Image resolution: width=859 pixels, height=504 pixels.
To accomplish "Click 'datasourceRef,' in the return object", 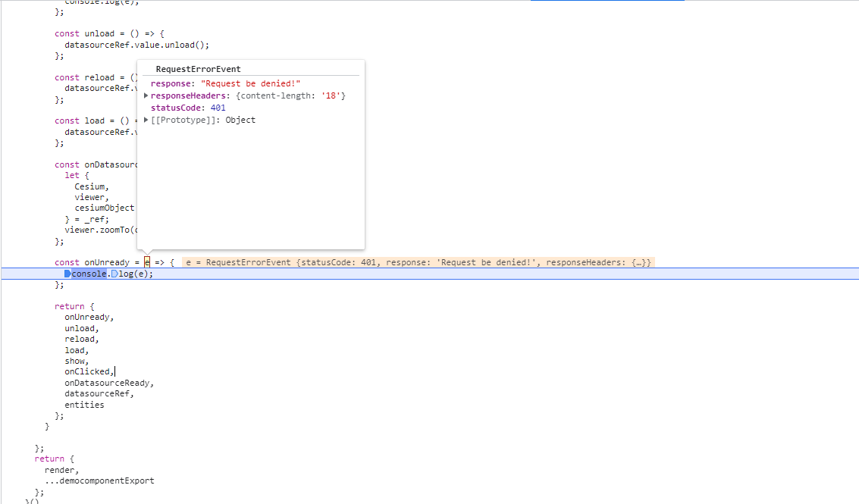I will tap(99, 394).
